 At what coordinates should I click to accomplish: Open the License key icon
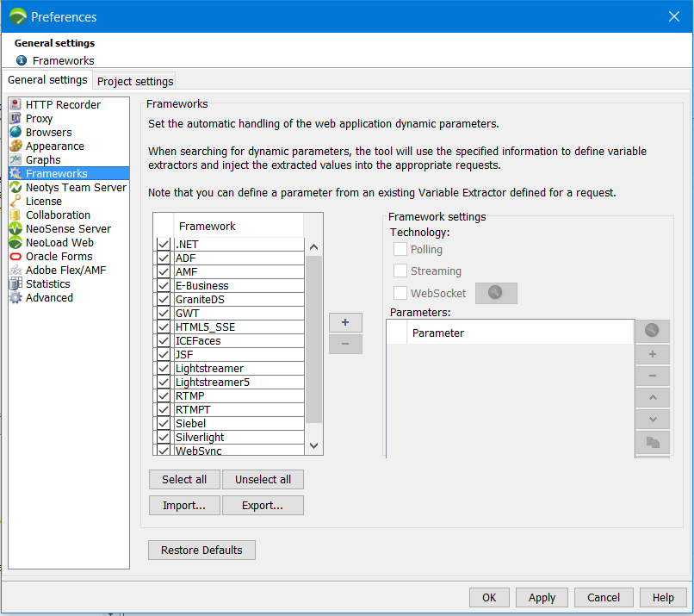(x=15, y=202)
